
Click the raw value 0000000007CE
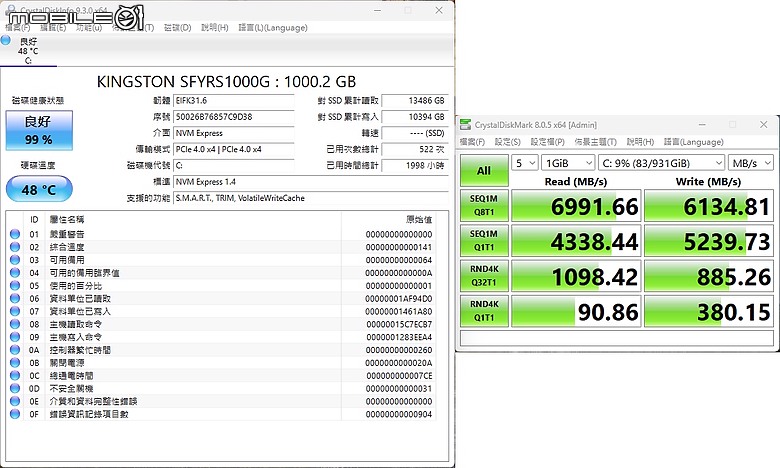pos(399,375)
